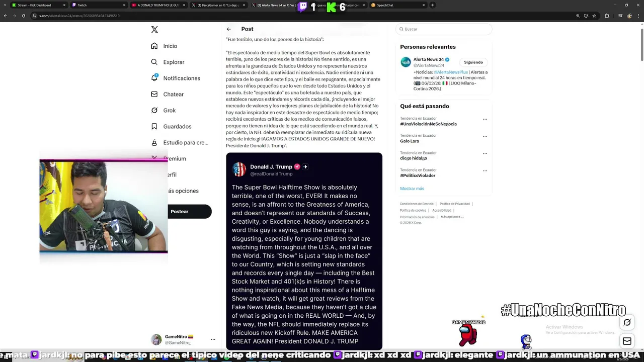644x362 pixels.
Task: Open more options for #PolíticoViolador trend
Action: 485,170
